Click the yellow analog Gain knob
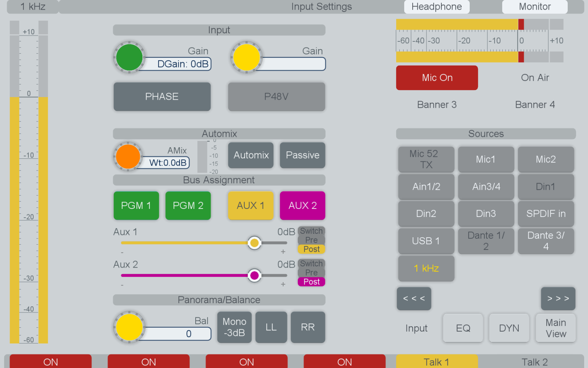The height and width of the screenshot is (368, 588). (247, 58)
